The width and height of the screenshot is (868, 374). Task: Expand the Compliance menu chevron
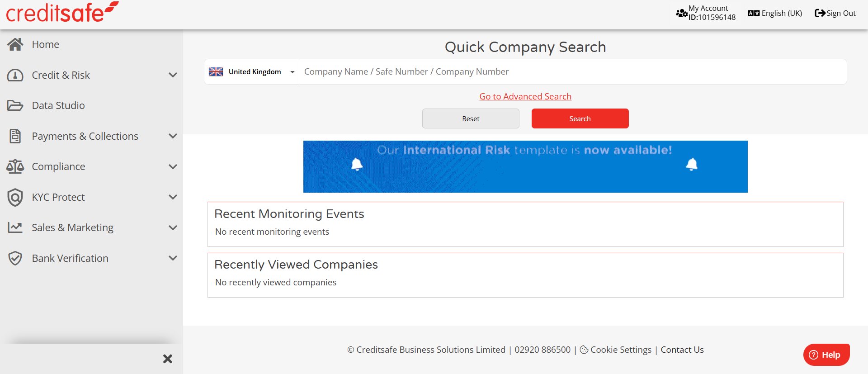[173, 166]
